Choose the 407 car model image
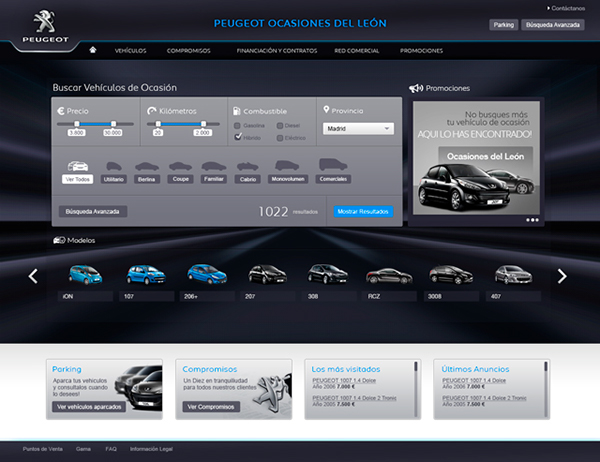600x462 pixels. [513, 274]
